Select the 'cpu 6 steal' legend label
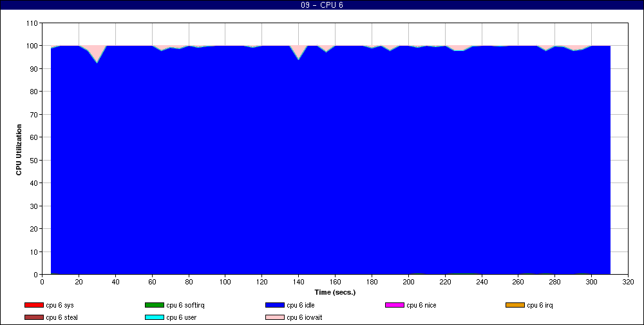This screenshot has height=325, width=644. pos(62,318)
